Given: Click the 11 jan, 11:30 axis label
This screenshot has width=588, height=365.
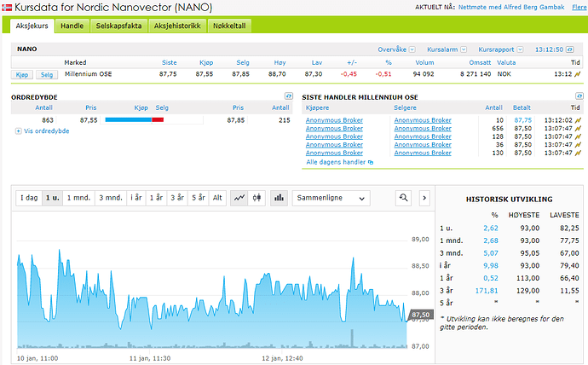Looking at the screenshot, I should tap(150, 359).
